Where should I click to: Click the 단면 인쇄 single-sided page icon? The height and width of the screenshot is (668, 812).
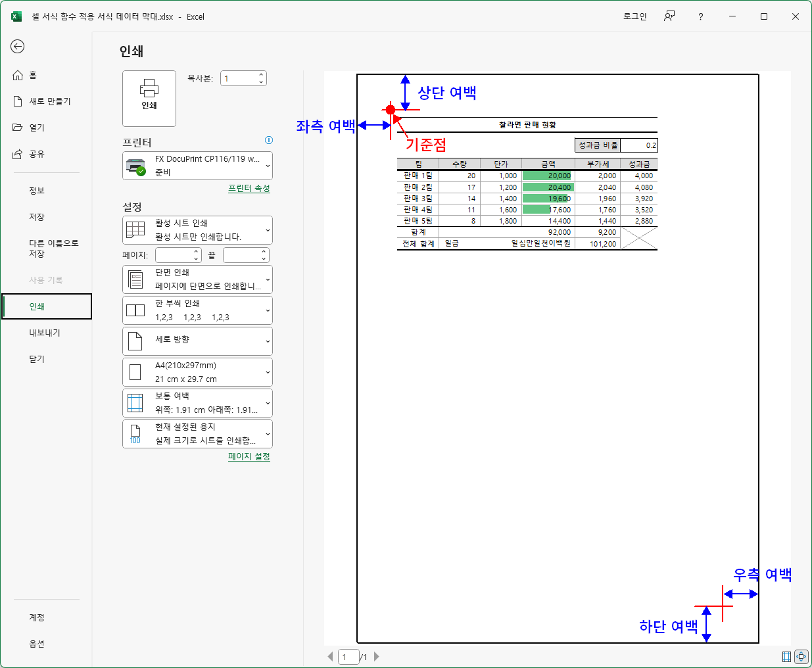coord(135,279)
